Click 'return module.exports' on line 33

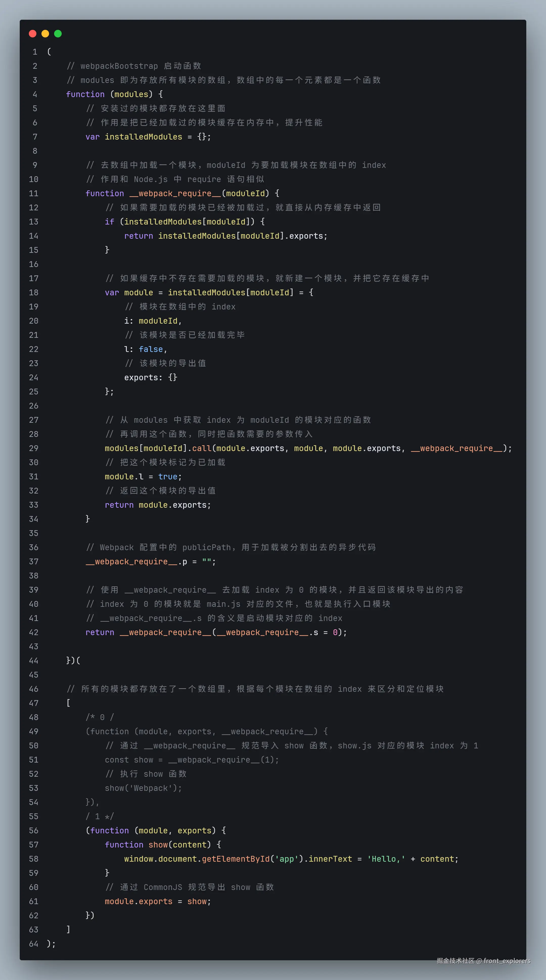[157, 505]
